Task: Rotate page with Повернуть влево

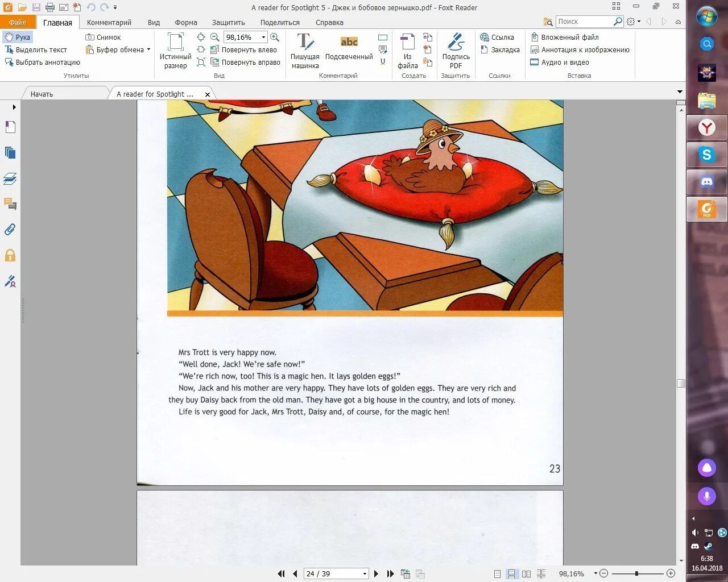Action: tap(244, 49)
